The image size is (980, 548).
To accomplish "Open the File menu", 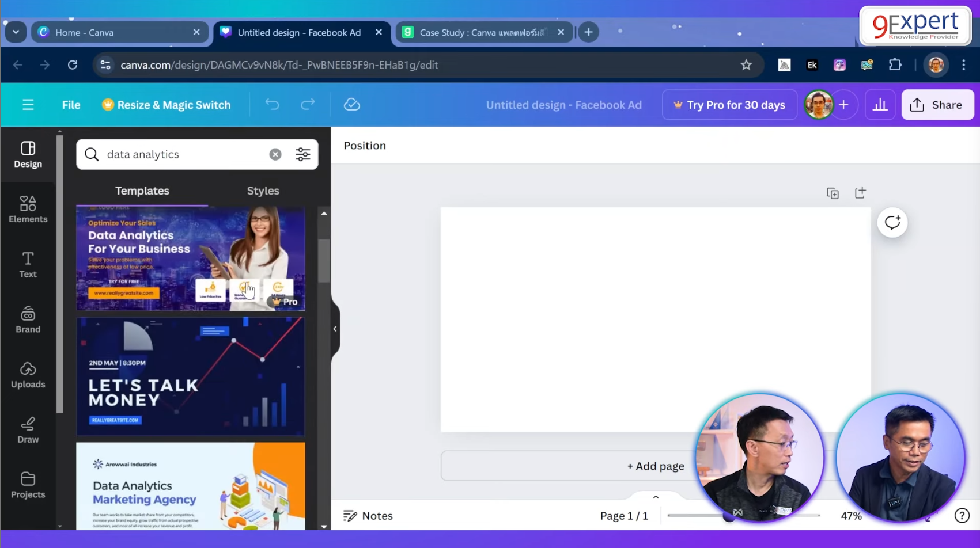I will (x=70, y=105).
